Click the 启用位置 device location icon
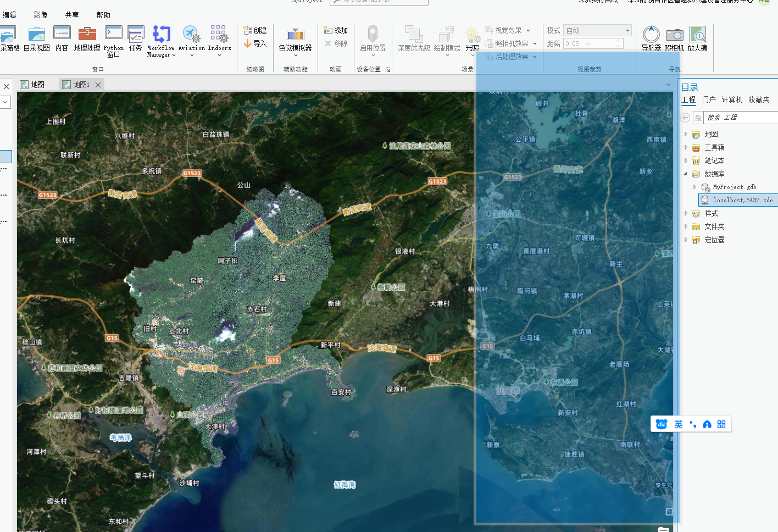 tap(373, 34)
